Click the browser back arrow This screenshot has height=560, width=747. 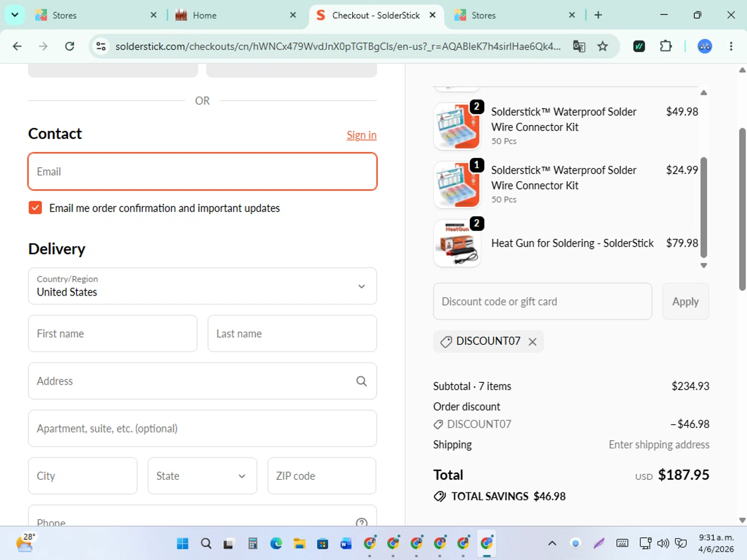pyautogui.click(x=17, y=46)
